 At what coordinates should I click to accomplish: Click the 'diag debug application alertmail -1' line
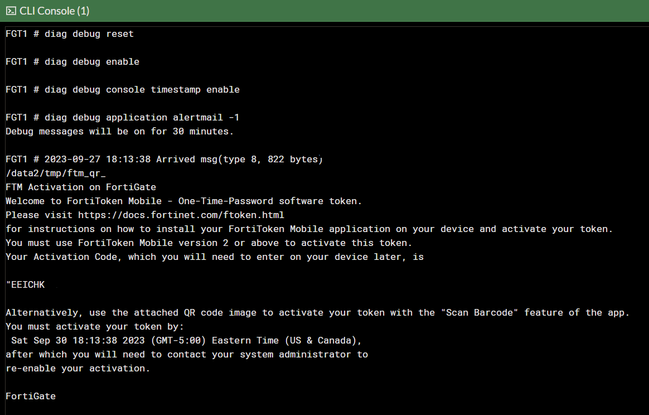pyautogui.click(x=122, y=118)
